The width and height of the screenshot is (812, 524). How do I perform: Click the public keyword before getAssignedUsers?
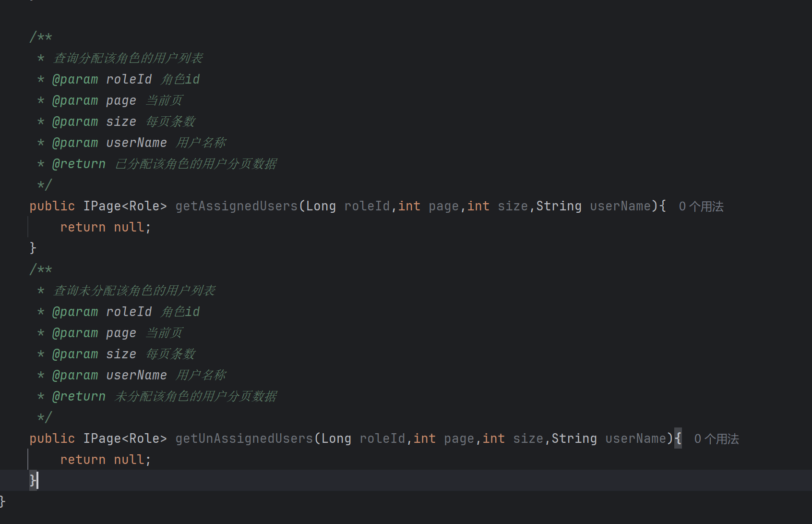[52, 207]
